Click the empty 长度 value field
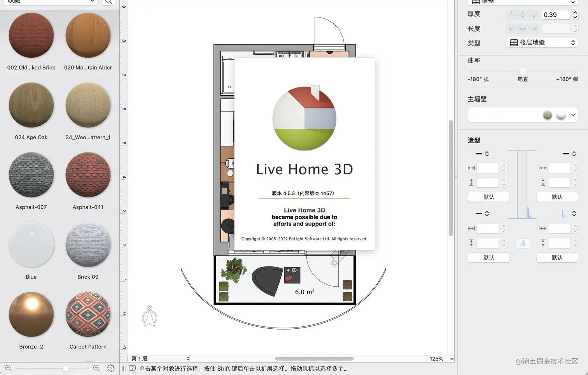 point(556,29)
